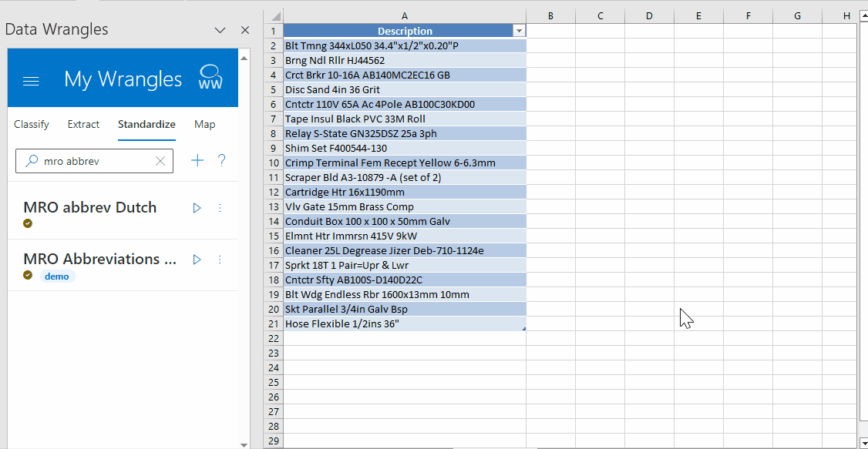Screen dimensions: 868x449
Task: Select cell 'Crimp Terminal Fem Recept Yellow 6-6.3mm'
Action: (405, 163)
